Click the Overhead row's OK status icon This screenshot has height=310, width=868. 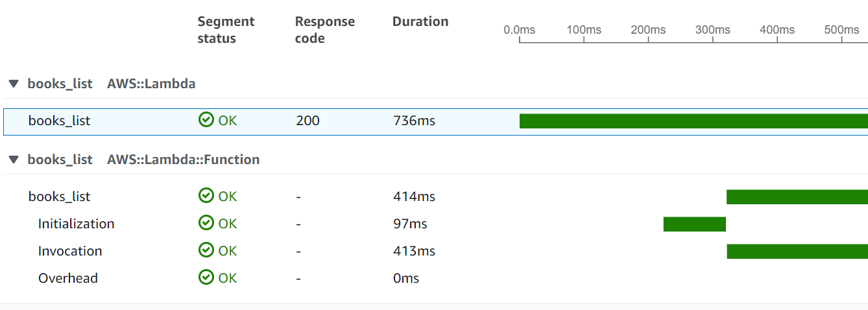pos(206,278)
